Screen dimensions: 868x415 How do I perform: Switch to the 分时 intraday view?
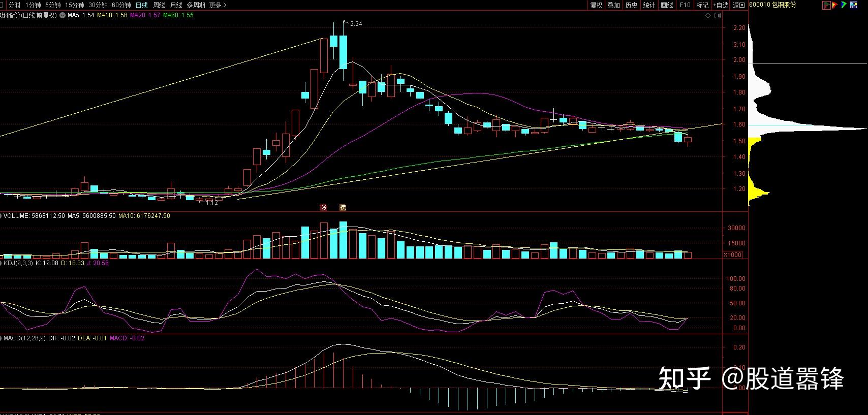click(15, 5)
